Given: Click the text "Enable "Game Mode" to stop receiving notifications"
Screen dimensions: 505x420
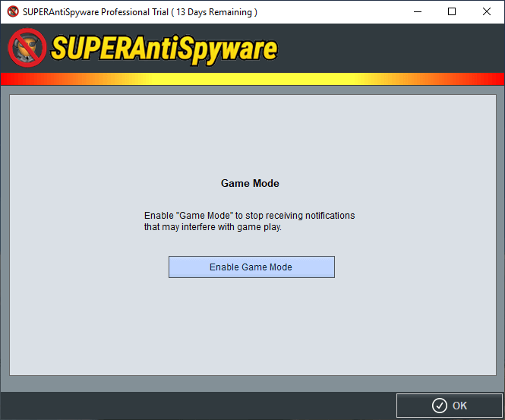Looking at the screenshot, I should [x=249, y=215].
